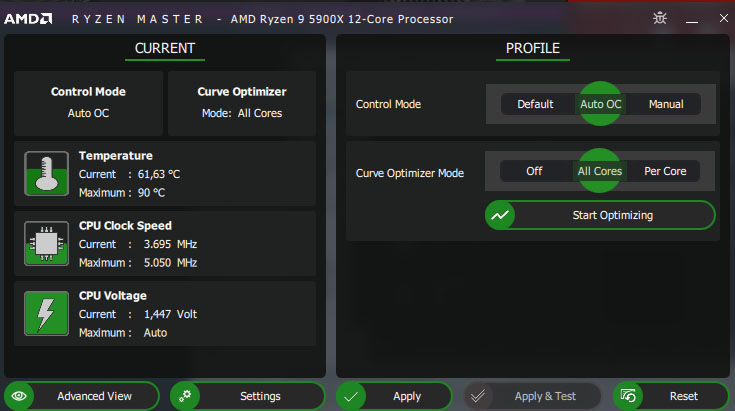Click the Control Mode label in Profile
The height and width of the screenshot is (411, 735).
click(x=388, y=104)
